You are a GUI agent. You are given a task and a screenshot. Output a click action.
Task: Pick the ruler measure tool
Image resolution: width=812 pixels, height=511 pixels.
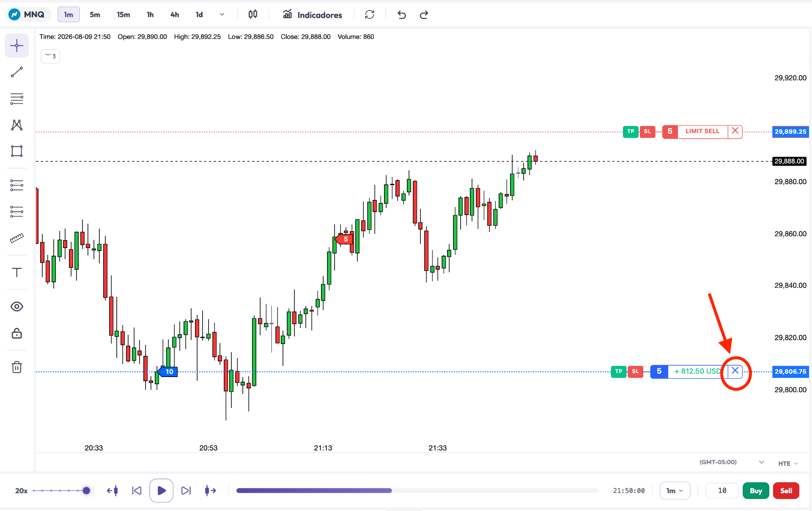coord(16,238)
